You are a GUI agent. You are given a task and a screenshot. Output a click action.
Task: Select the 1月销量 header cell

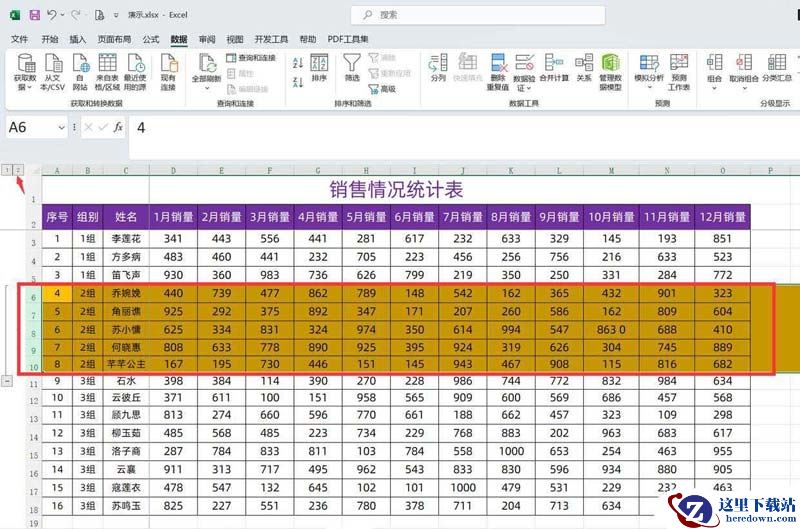pos(173,217)
